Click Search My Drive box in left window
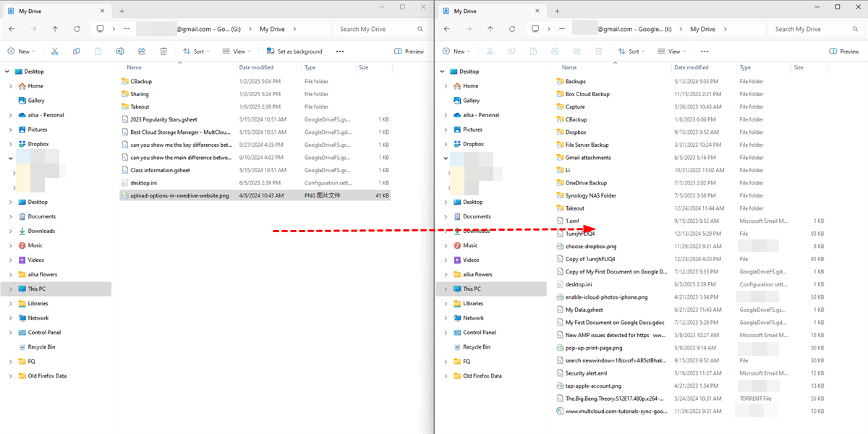 pos(380,29)
